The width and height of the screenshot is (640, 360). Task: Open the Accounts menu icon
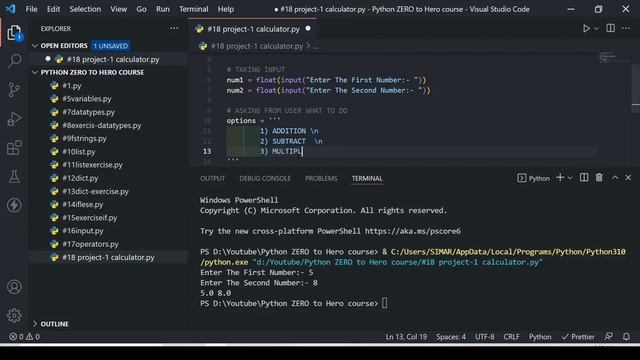(14, 287)
